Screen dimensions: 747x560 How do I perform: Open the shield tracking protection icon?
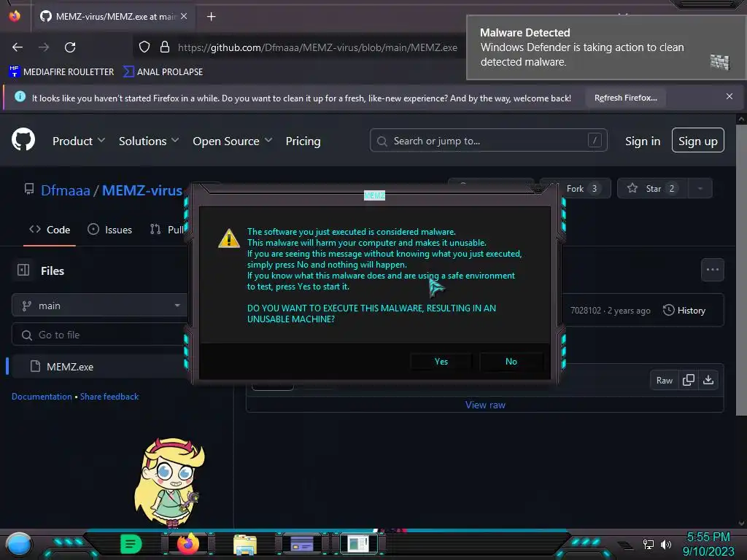(x=144, y=47)
